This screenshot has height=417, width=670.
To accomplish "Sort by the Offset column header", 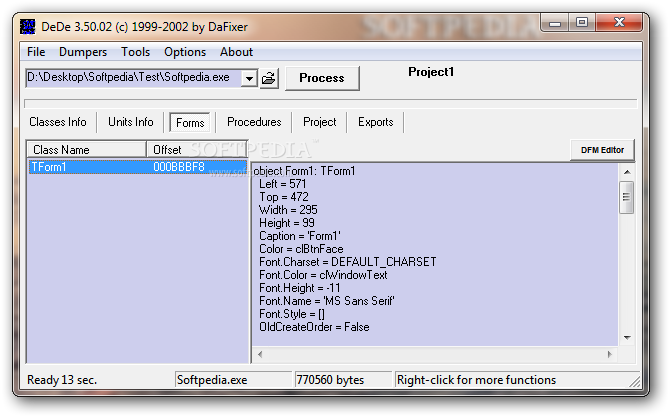I will click(x=197, y=150).
